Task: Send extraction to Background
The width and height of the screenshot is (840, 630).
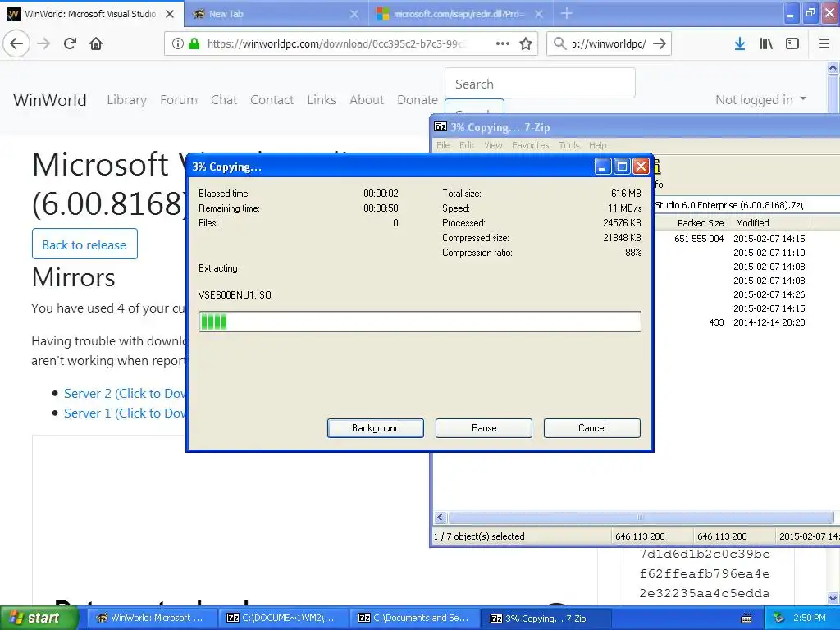Action: tap(376, 428)
